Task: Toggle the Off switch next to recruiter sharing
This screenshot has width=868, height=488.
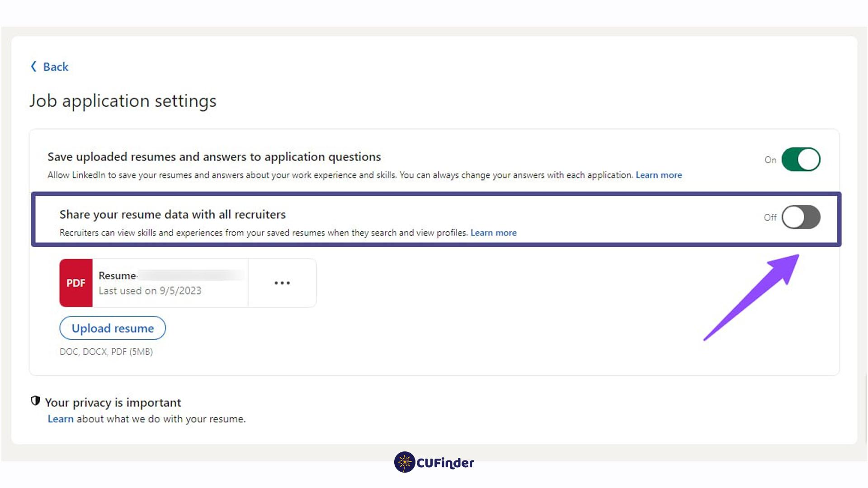Action: point(801,217)
